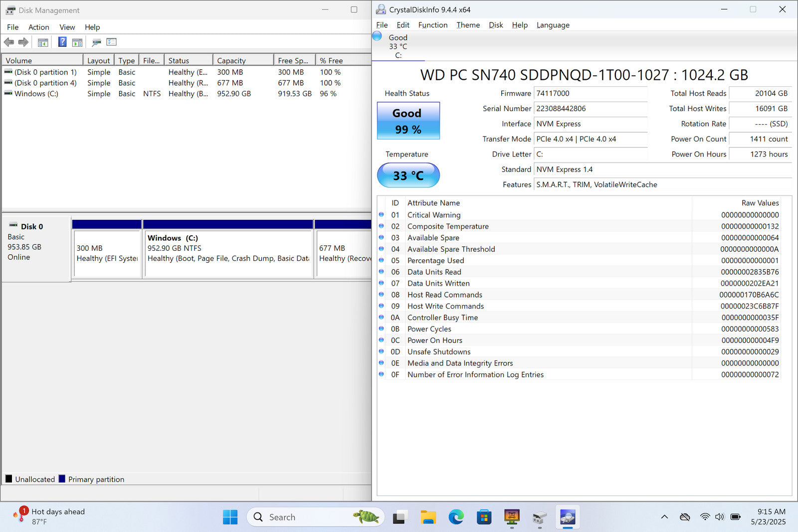Open the Theme menu
Image resolution: width=798 pixels, height=532 pixels.
point(468,25)
